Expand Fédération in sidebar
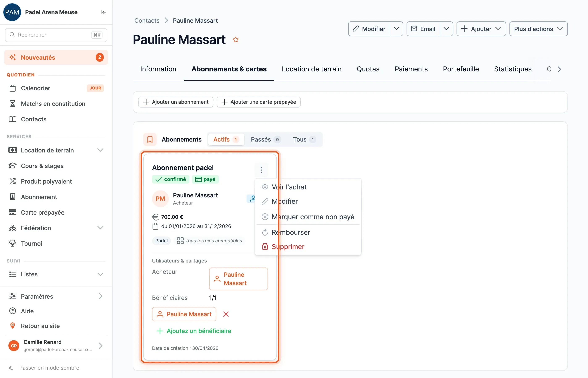Viewport: 588px width, 378px height. [x=100, y=228]
